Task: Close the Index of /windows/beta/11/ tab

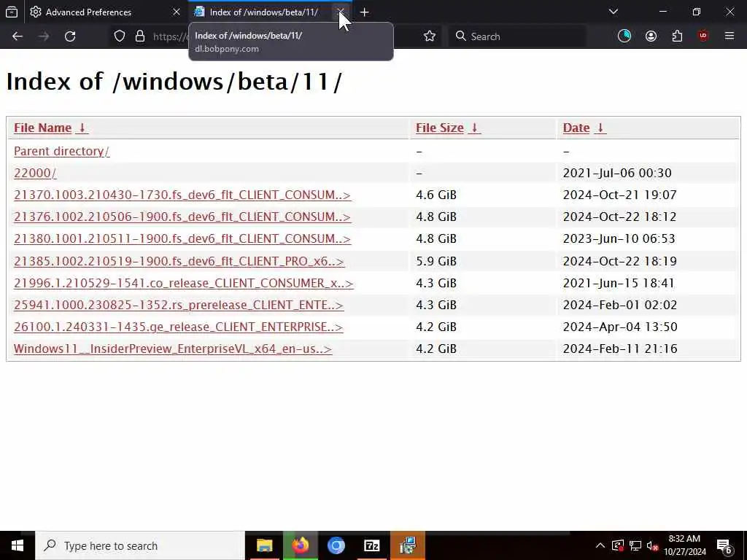Action: pos(340,12)
